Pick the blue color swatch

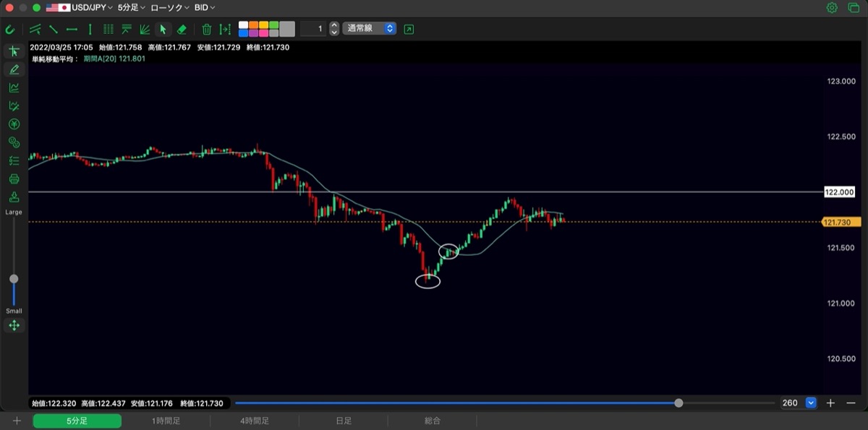tap(244, 33)
